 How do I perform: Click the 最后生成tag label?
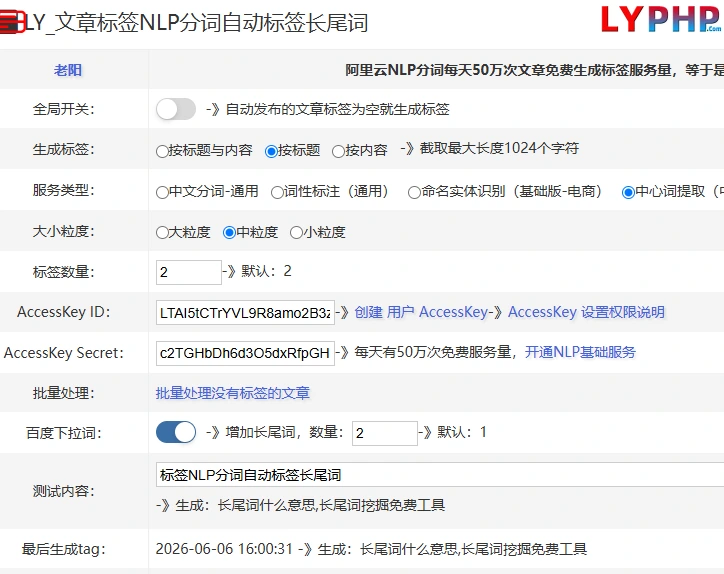coord(64,550)
